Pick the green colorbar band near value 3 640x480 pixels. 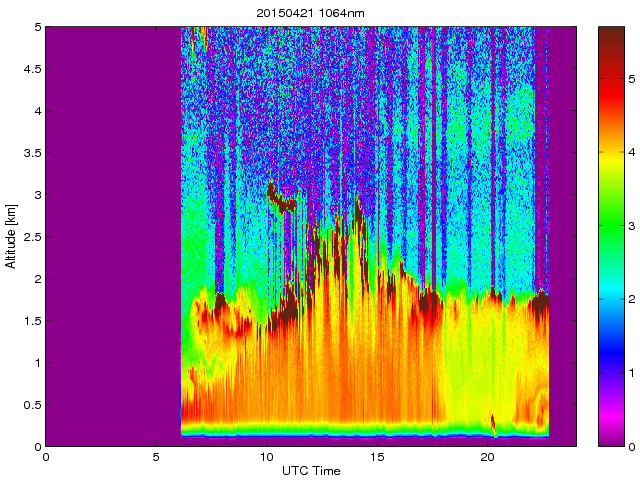point(610,228)
